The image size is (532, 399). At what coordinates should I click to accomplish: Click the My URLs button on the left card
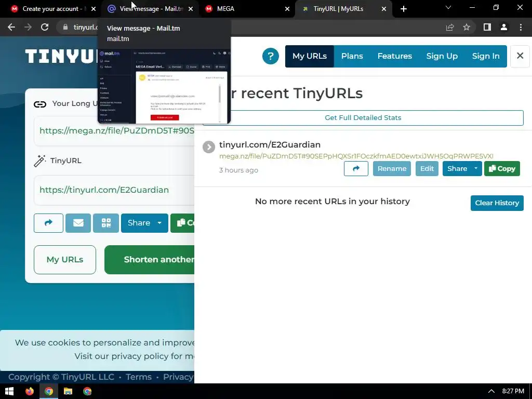[x=65, y=260]
